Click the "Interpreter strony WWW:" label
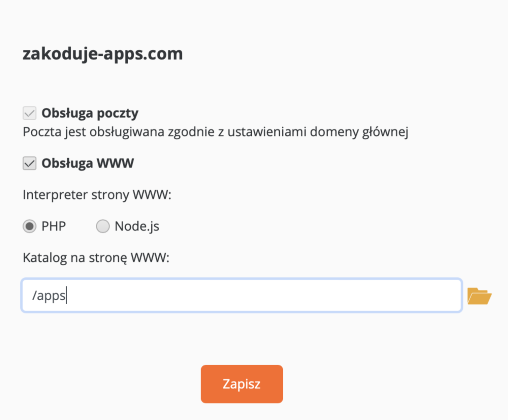This screenshot has width=508, height=420. 97,195
